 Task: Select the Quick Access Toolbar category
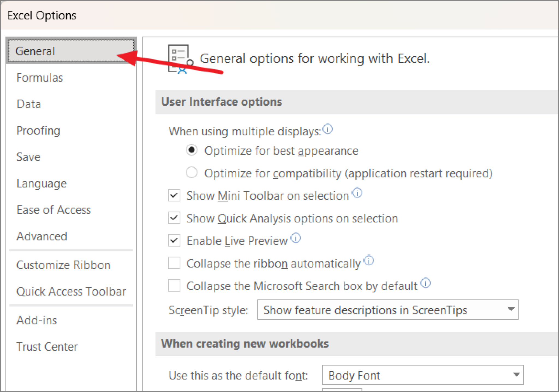pyautogui.click(x=71, y=292)
